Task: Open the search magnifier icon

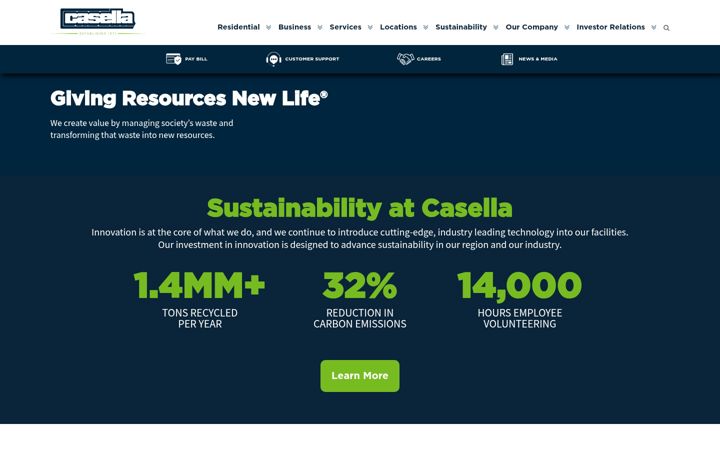Action: tap(666, 28)
